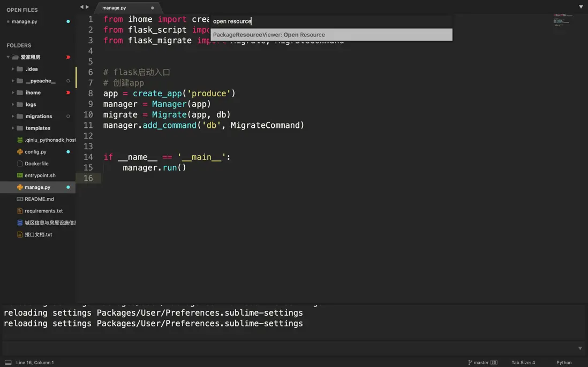Open the Tab Size: 4 selector

pos(523,363)
